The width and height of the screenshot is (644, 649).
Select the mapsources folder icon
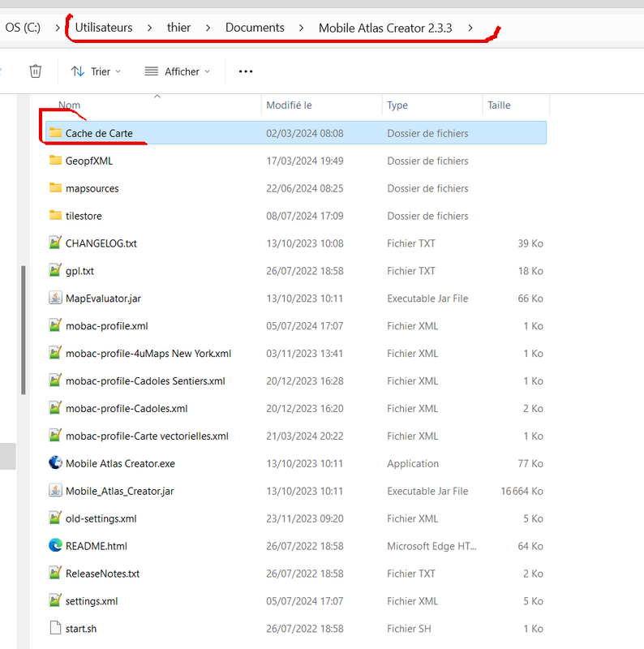tap(55, 188)
